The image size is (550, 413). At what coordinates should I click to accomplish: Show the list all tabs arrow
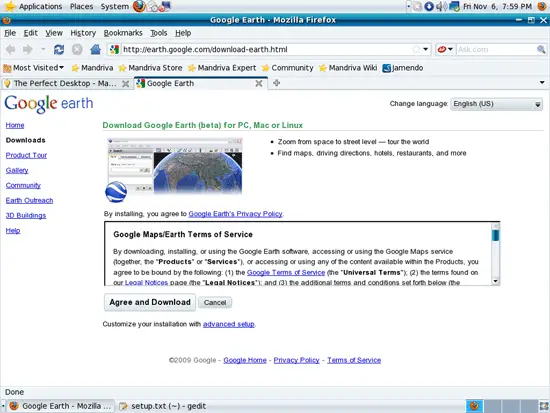(542, 83)
